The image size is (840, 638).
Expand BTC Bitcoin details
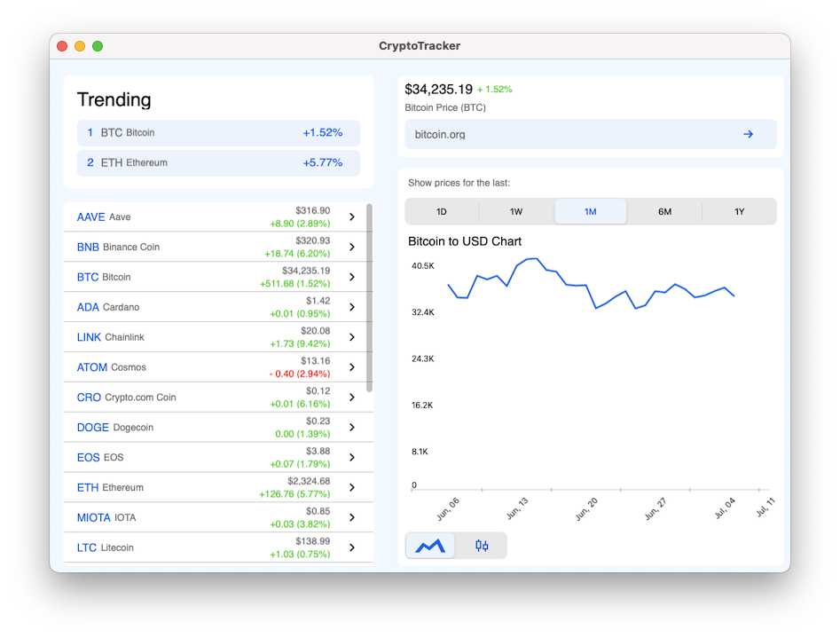(351, 277)
